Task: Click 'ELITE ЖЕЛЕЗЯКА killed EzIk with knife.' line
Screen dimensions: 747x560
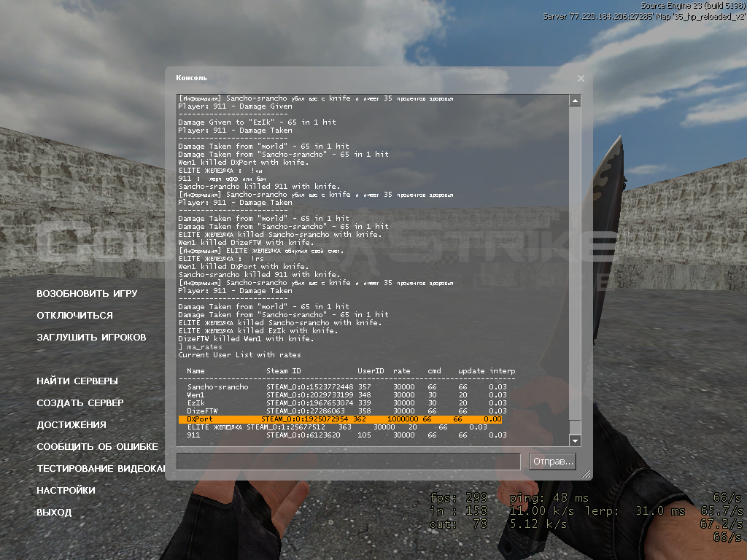Action: coord(258,331)
